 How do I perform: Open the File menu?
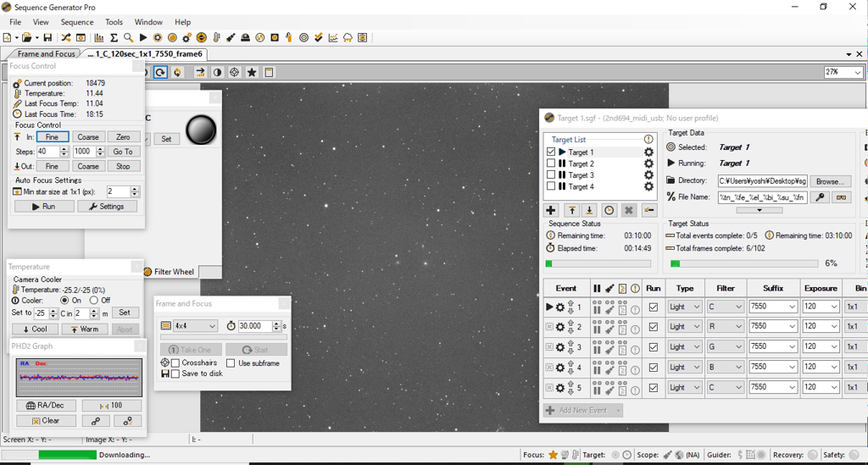point(15,22)
